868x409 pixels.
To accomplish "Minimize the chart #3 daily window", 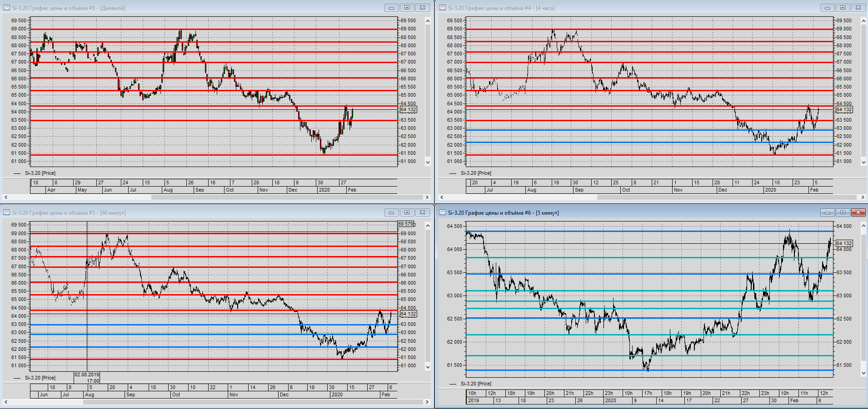I will tap(391, 8).
